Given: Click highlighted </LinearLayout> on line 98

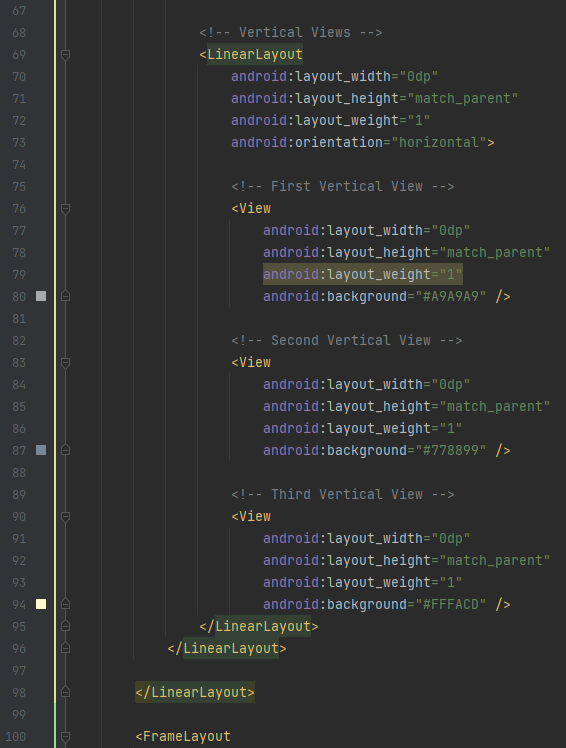Looking at the screenshot, I should [x=195, y=692].
